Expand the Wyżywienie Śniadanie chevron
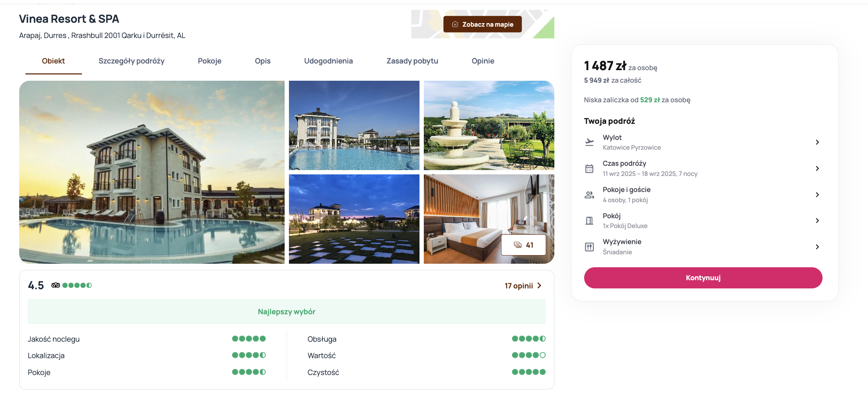 (x=817, y=247)
